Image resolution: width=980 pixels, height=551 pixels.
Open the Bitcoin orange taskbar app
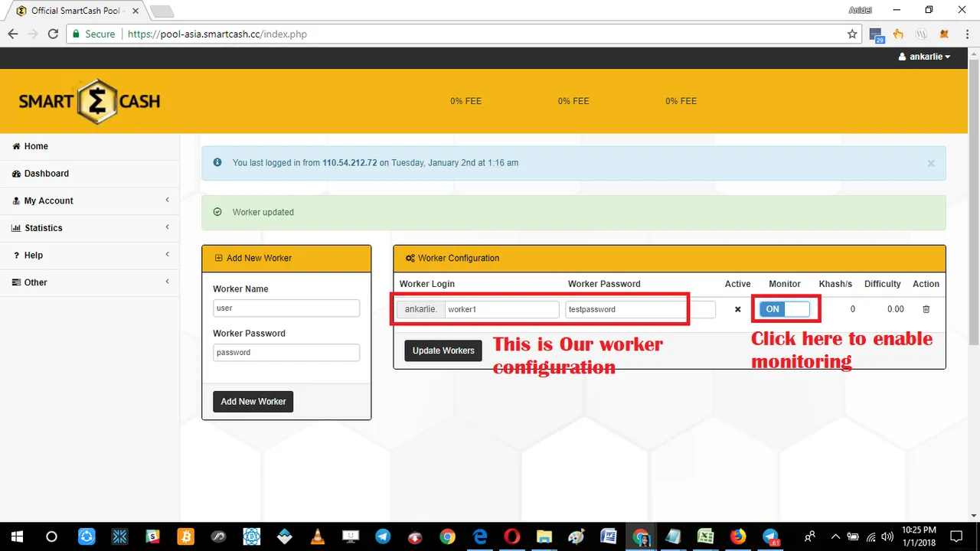(185, 536)
